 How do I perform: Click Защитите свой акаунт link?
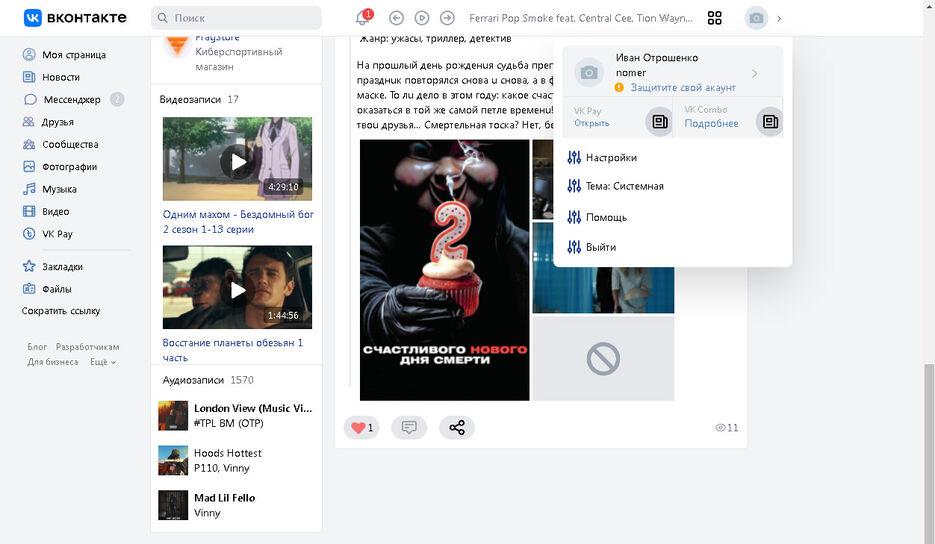(683, 88)
